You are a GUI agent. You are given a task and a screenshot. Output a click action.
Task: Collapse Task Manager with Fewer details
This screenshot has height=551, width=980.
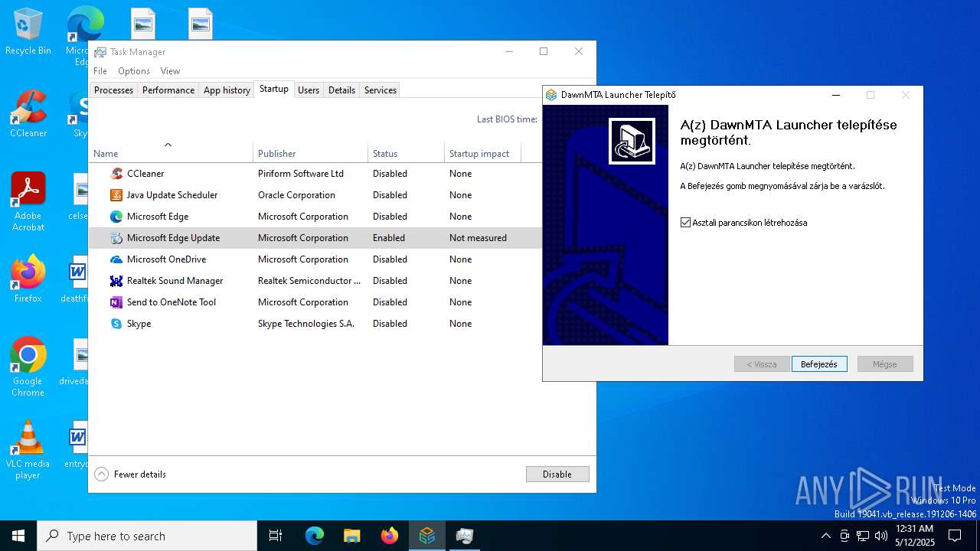[130, 474]
